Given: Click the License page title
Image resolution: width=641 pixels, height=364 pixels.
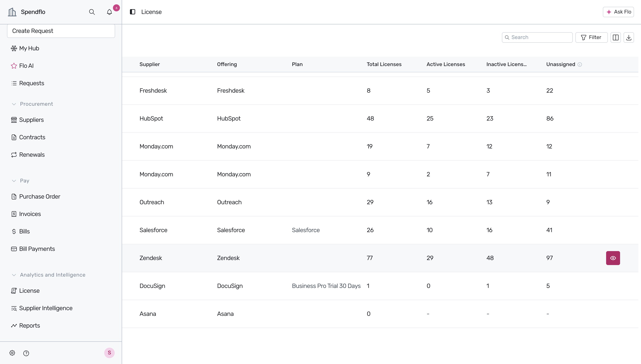Looking at the screenshot, I should (151, 12).
